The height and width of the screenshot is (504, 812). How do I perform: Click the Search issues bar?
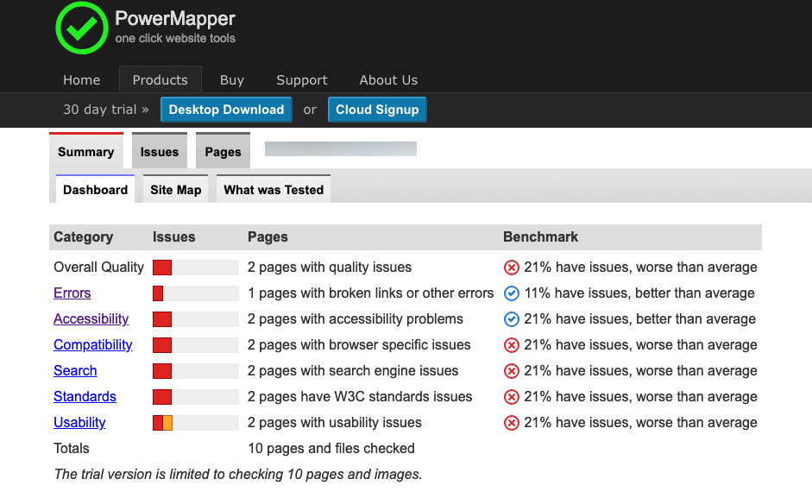pos(196,371)
